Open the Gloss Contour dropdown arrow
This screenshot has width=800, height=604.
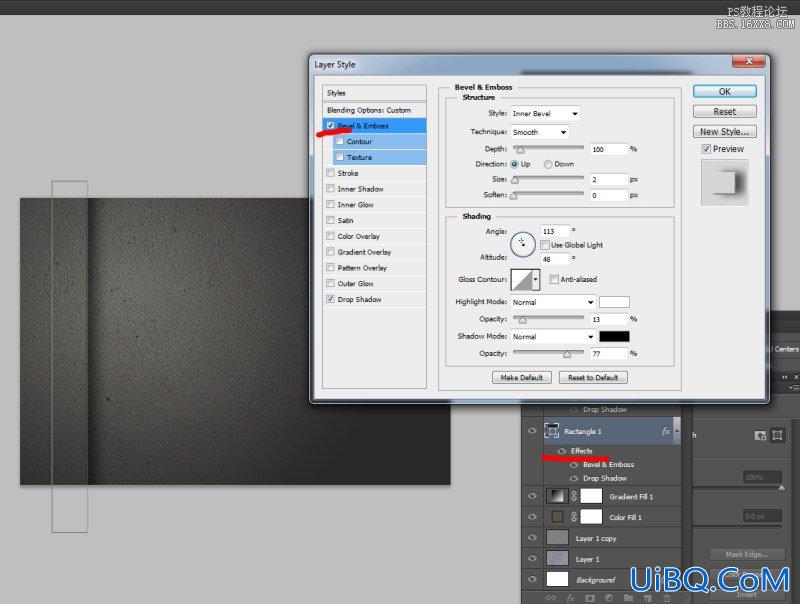(536, 280)
